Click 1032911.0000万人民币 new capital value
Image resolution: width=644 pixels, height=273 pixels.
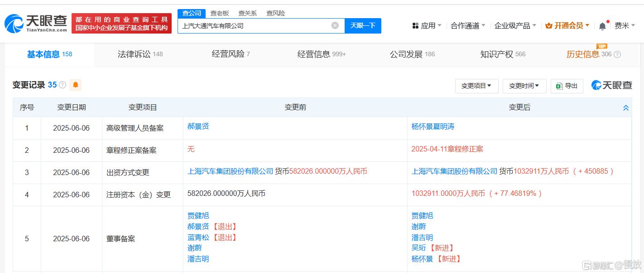[x=448, y=194]
